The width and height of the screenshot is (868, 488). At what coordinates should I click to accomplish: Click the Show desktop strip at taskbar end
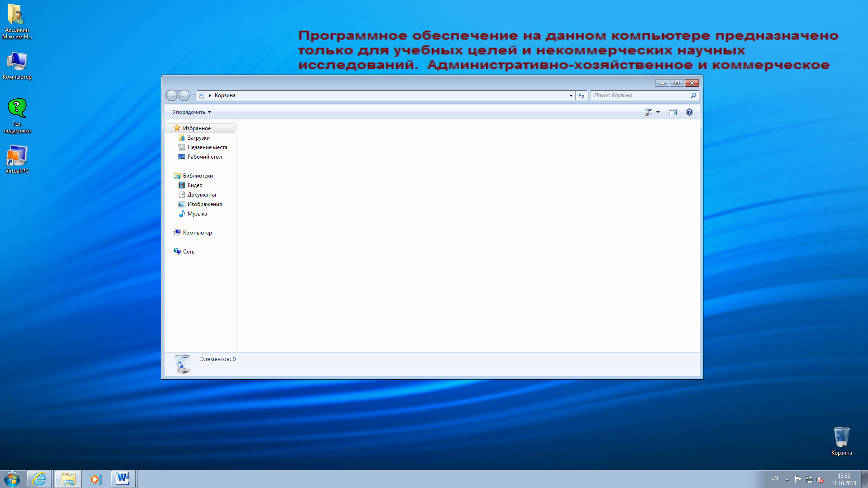coord(865,479)
